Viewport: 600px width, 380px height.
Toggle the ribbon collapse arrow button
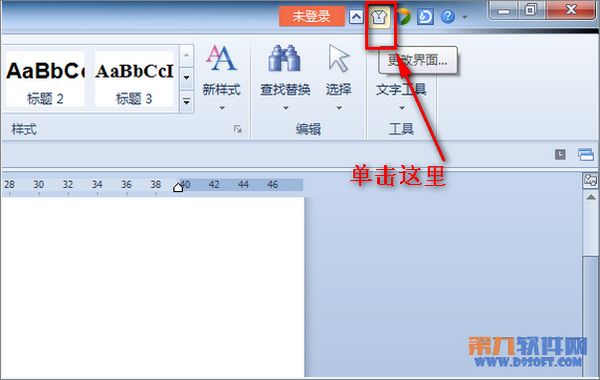(356, 17)
